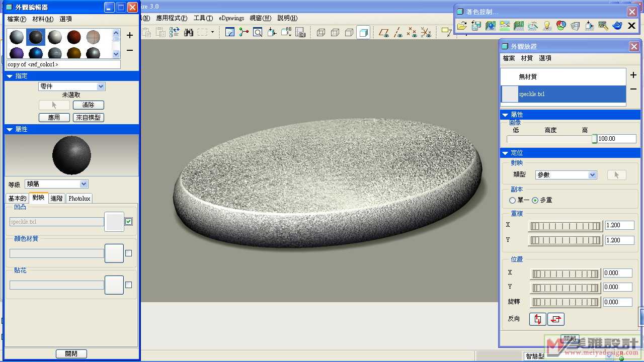
Task: Toggle coordinate system display icon
Action: (426, 33)
